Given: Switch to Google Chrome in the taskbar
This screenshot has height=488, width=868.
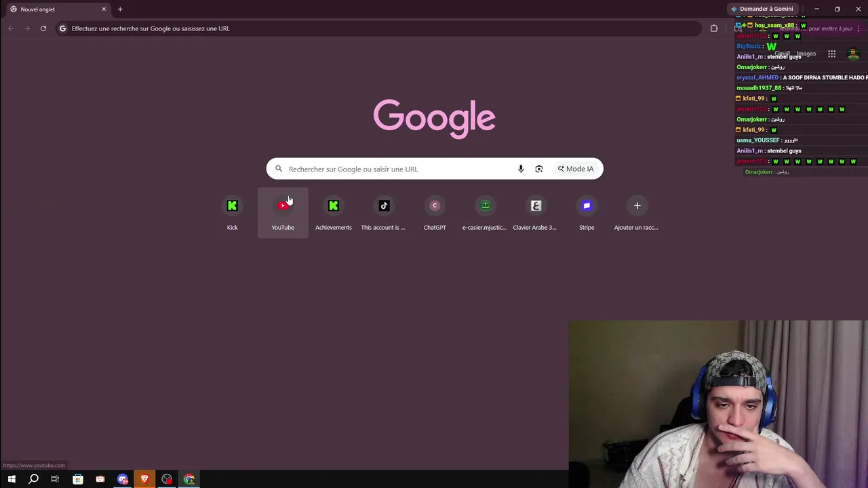Looking at the screenshot, I should point(189,479).
